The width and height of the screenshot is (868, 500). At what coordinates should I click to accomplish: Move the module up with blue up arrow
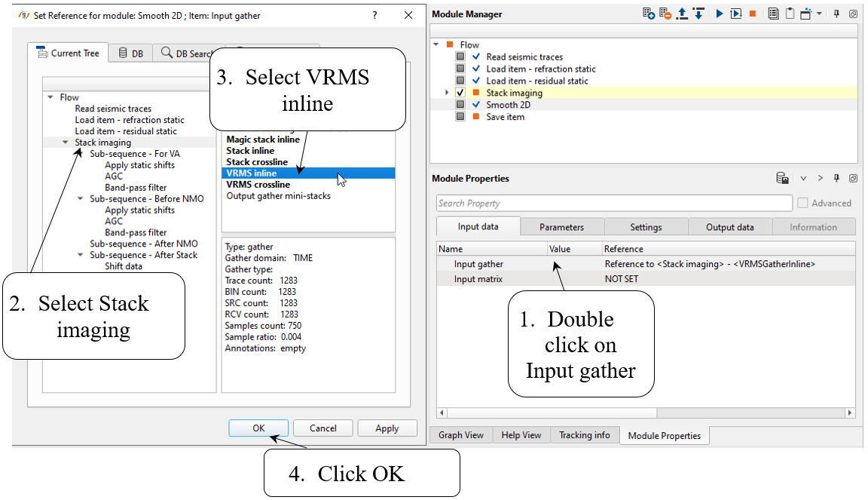[x=683, y=14]
